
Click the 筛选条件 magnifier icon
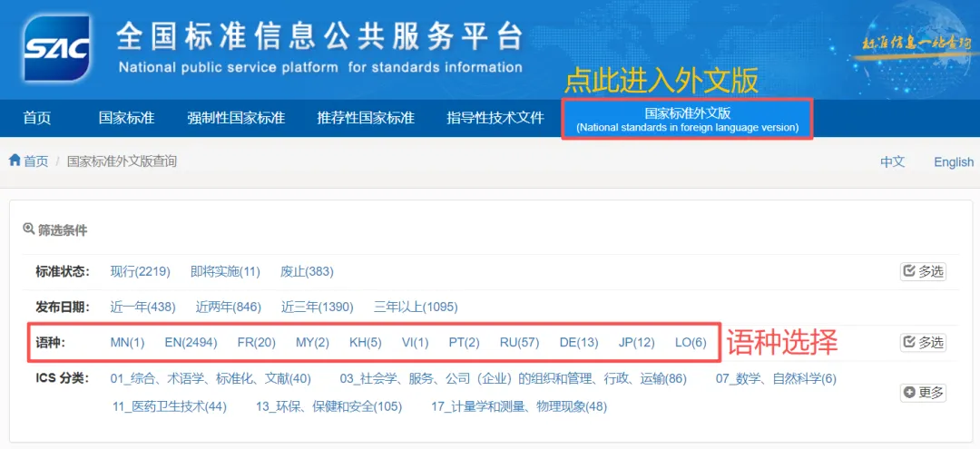28,229
